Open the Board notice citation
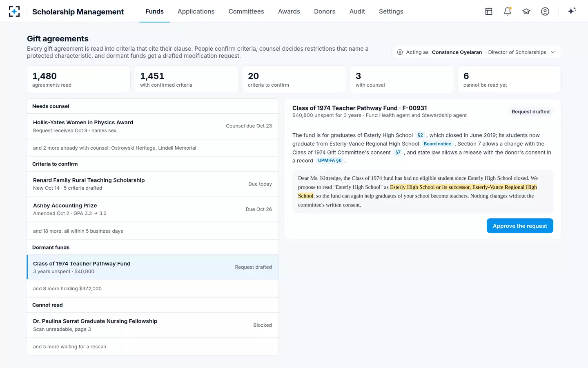Image resolution: width=588 pixels, height=368 pixels. (437, 144)
